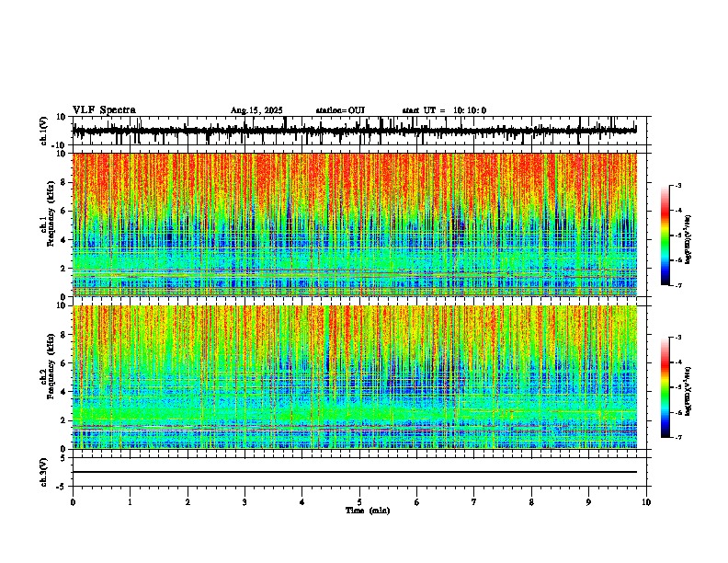Click the "6" kHz tick on ch.2 spectrogram axis

pos(64,362)
